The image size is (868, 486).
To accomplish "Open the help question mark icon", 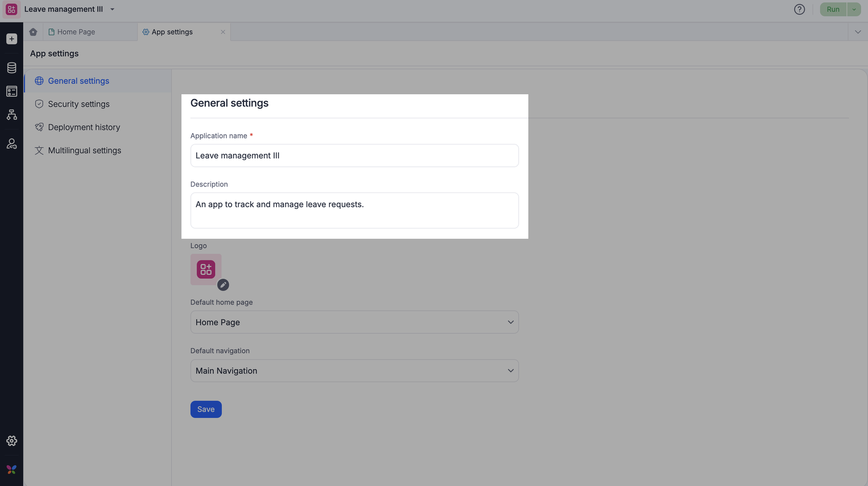I will [x=799, y=10].
